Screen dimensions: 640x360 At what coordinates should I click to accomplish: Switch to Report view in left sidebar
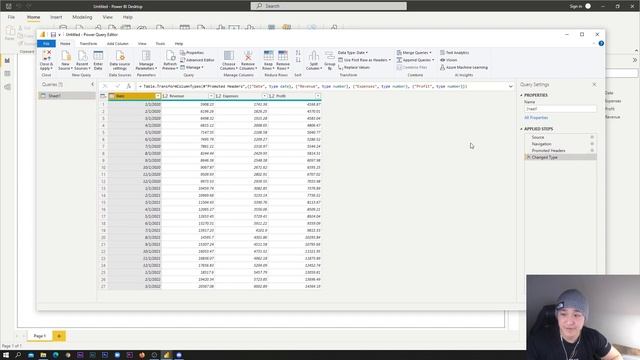[x=7, y=61]
